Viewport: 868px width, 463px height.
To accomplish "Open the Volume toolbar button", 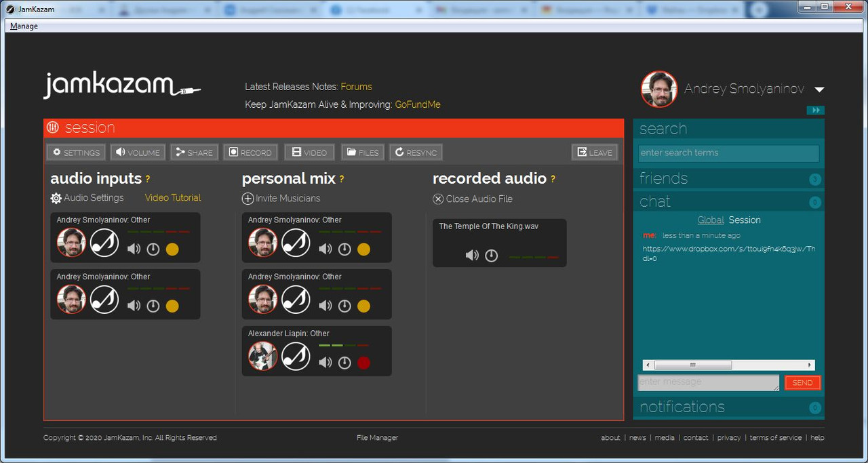I will coord(138,153).
